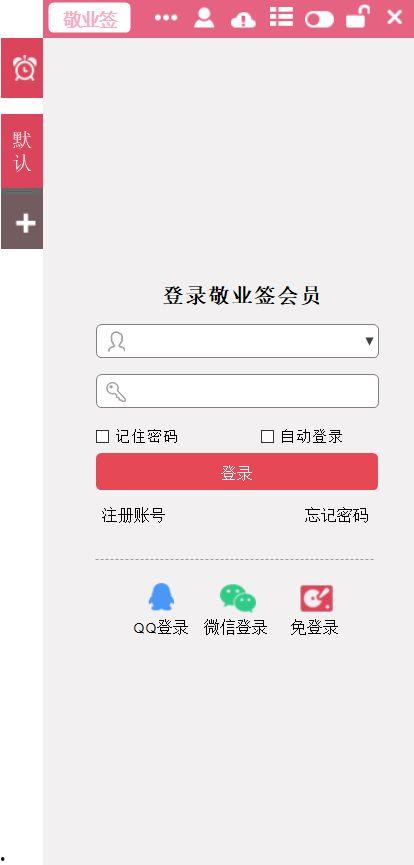Open the alarm clock reminder panel
This screenshot has height=865, width=414.
pyautogui.click(x=22, y=68)
